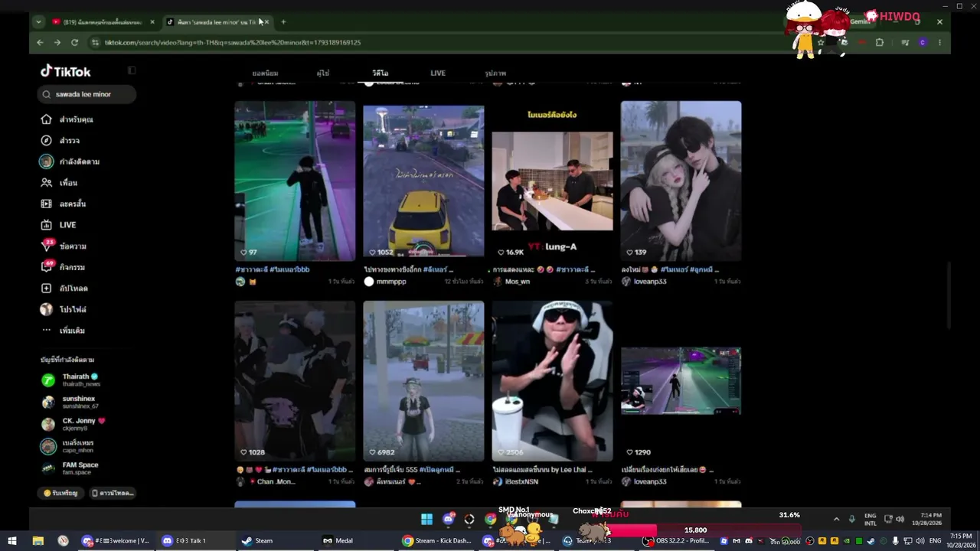Open the tab search dropdown arrow
Image resolution: width=980 pixels, height=551 pixels.
click(38, 21)
